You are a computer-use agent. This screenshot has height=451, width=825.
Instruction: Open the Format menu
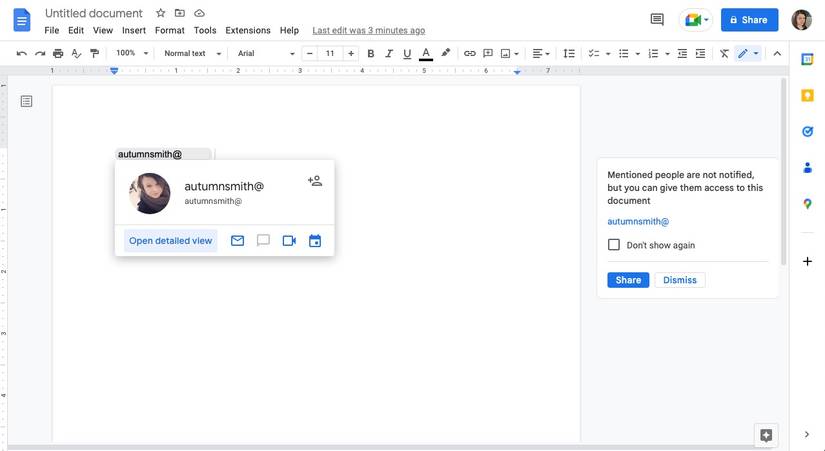pyautogui.click(x=169, y=31)
